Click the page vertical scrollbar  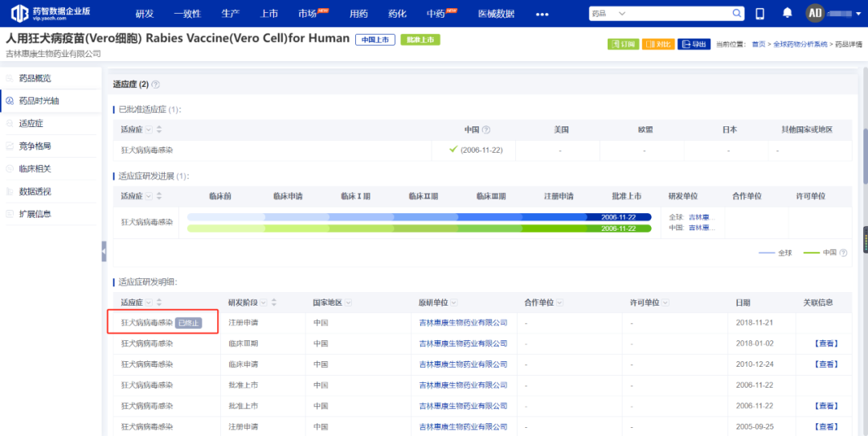865,157
